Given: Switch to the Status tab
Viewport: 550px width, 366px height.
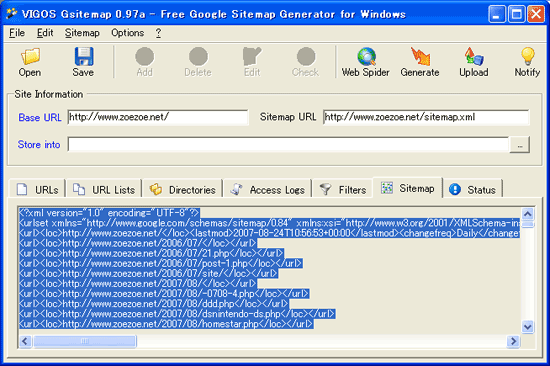Looking at the screenshot, I should pos(473,189).
